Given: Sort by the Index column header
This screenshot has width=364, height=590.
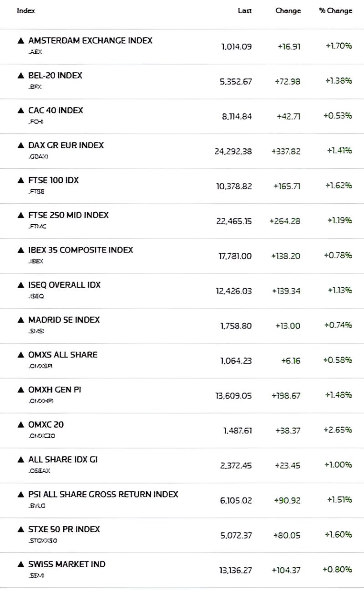Looking at the screenshot, I should pyautogui.click(x=26, y=10).
